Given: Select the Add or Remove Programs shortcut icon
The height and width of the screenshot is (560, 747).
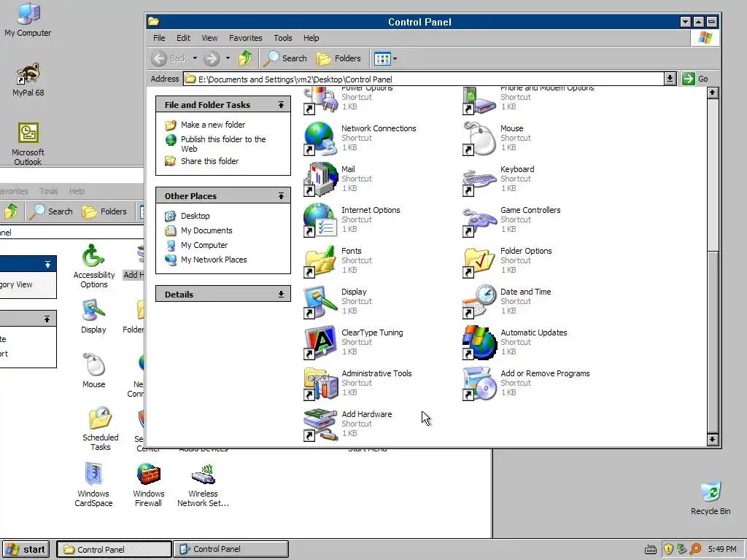Looking at the screenshot, I should (479, 384).
